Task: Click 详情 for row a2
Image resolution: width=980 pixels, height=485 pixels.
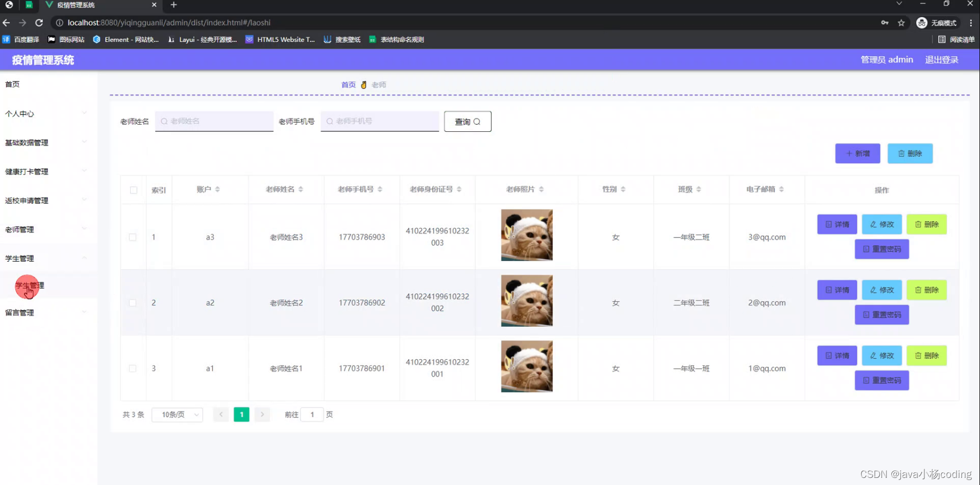Action: [837, 290]
